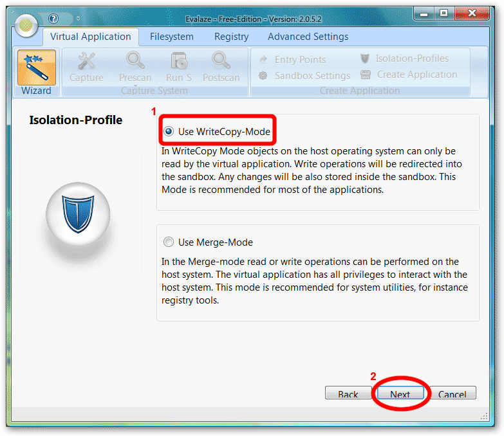Close the Evalaze window
504x436 pixels.
point(472,14)
